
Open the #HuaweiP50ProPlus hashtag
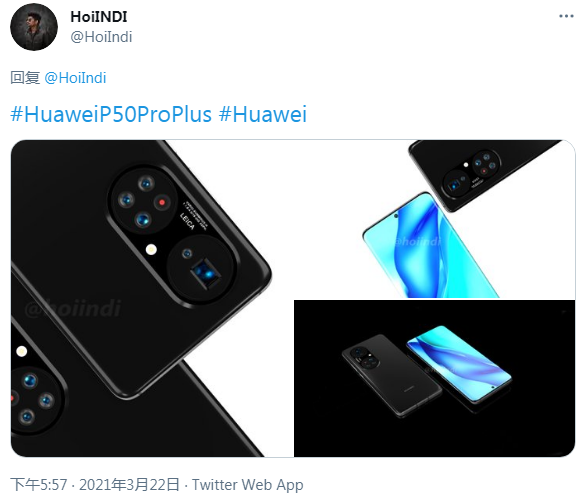click(111, 114)
